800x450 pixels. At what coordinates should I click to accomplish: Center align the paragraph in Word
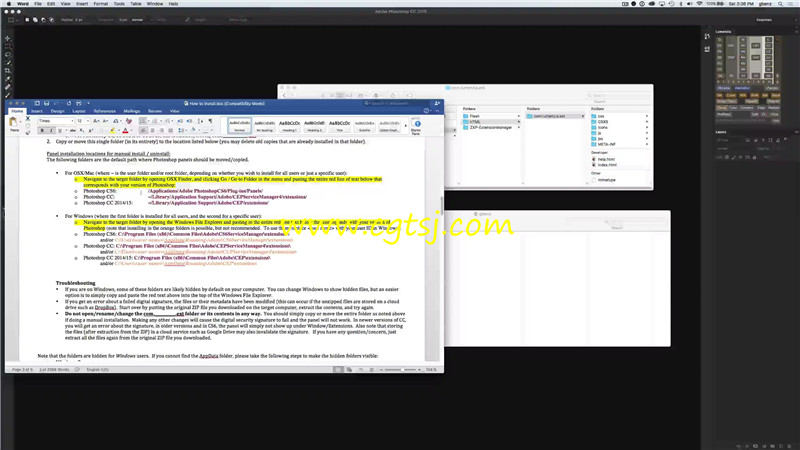coord(152,131)
